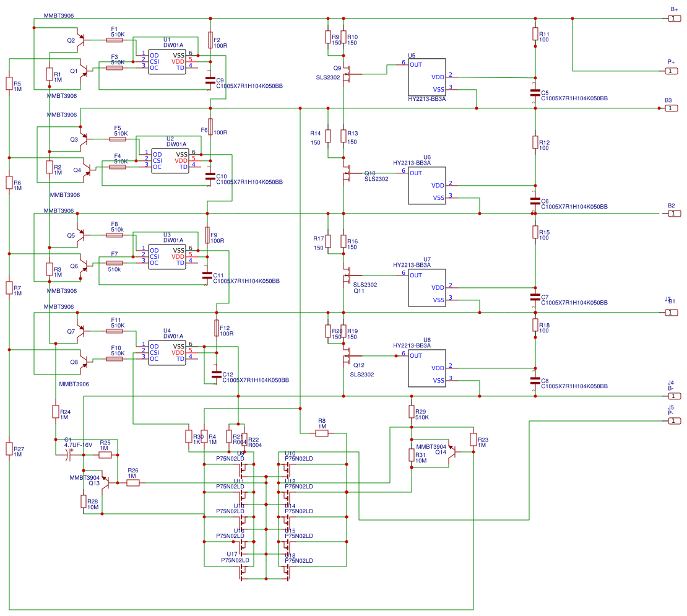Viewport: 687px width, 616px height.
Task: Click the U6 chip body
Action: 427,185
